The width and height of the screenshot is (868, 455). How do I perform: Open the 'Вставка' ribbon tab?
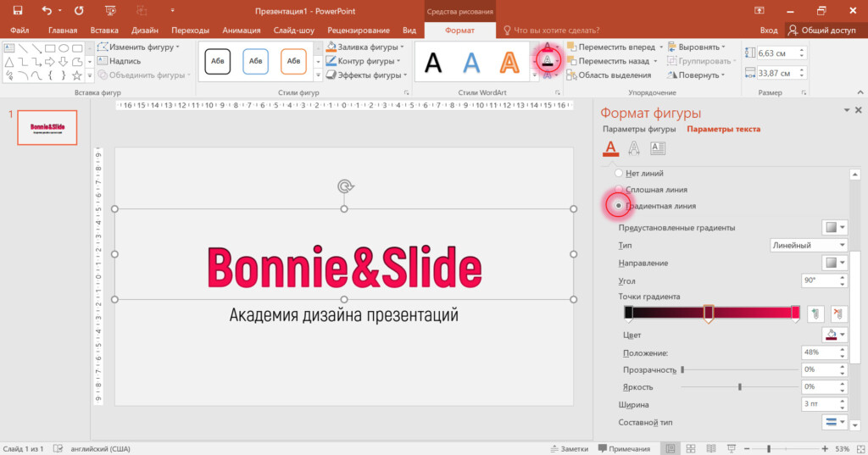pos(104,30)
